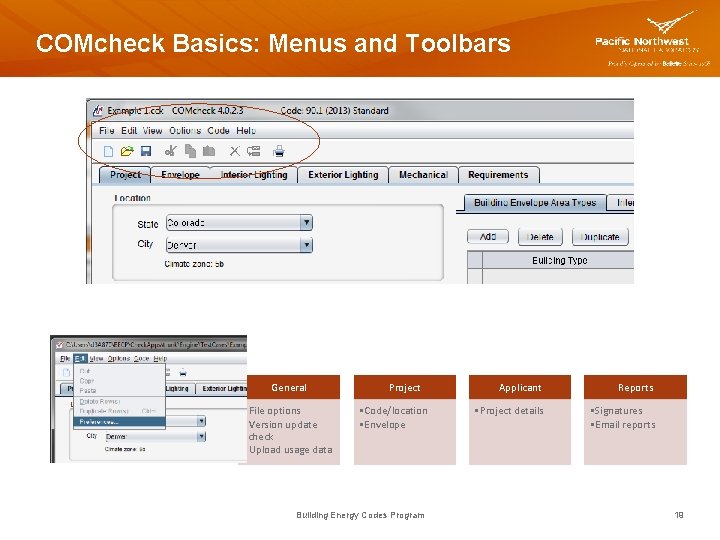Click the Save floppy disk icon
Viewport: 720px width, 540px height.
pyautogui.click(x=146, y=151)
